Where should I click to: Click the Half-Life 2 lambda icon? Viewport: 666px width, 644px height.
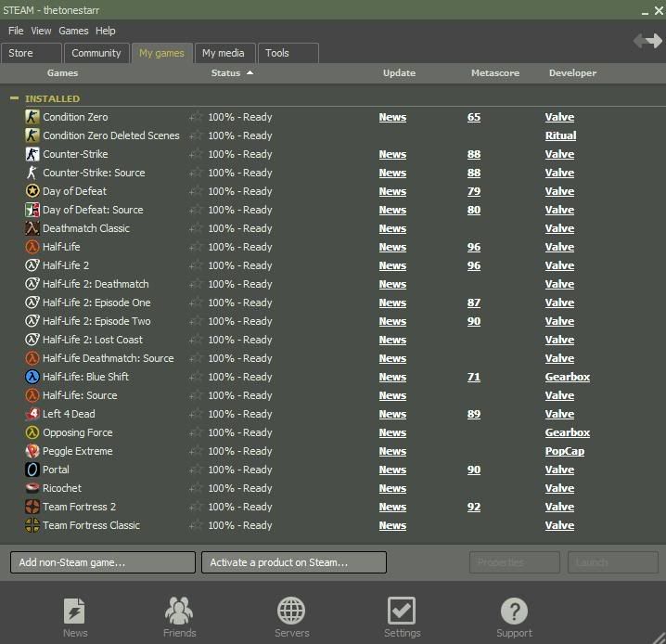[x=32, y=265]
